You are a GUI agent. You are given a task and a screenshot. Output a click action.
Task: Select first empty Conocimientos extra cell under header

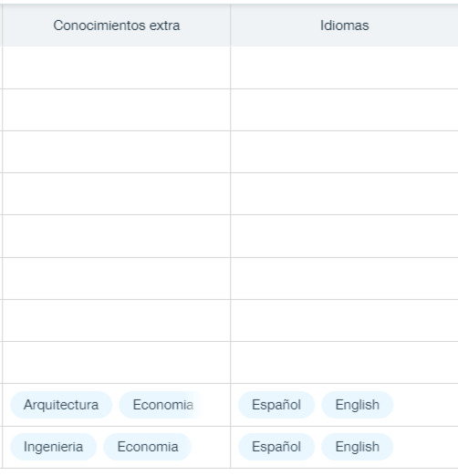click(117, 67)
